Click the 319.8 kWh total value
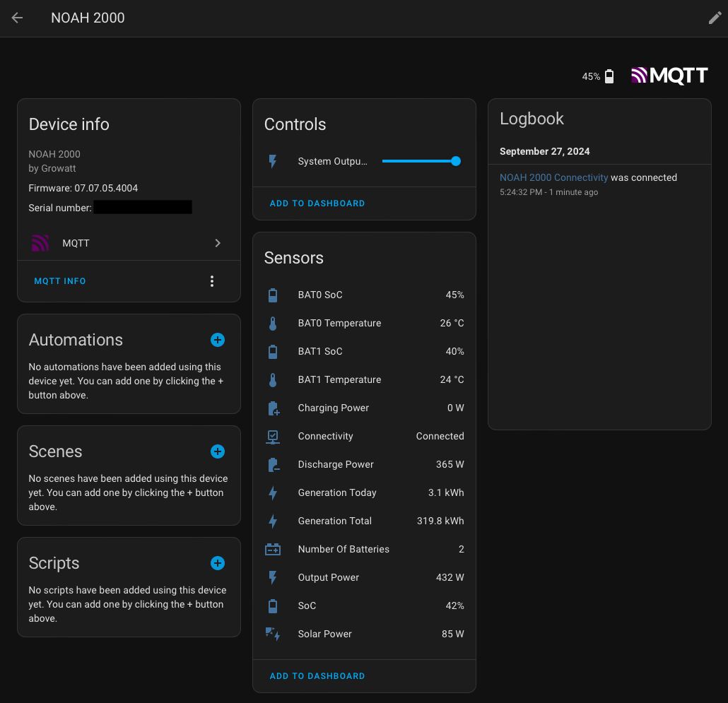 pyautogui.click(x=440, y=521)
